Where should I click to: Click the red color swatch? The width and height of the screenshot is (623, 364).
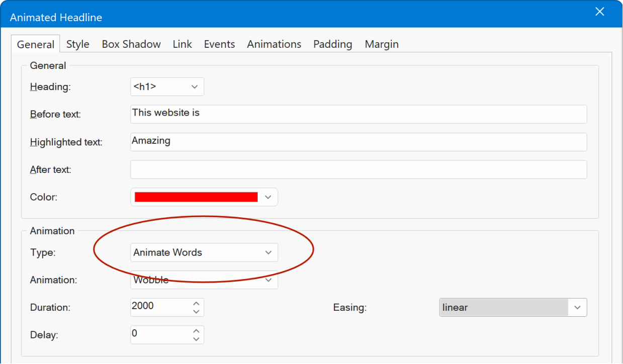click(196, 197)
